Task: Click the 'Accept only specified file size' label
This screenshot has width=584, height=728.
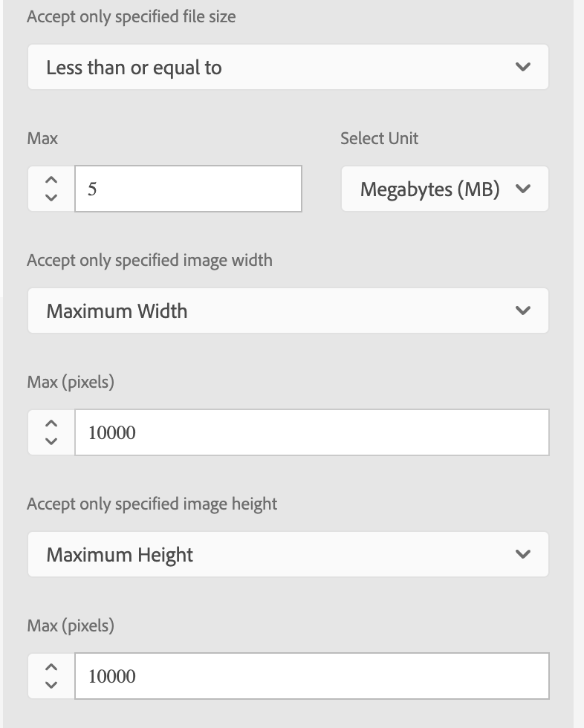Action: point(132,16)
